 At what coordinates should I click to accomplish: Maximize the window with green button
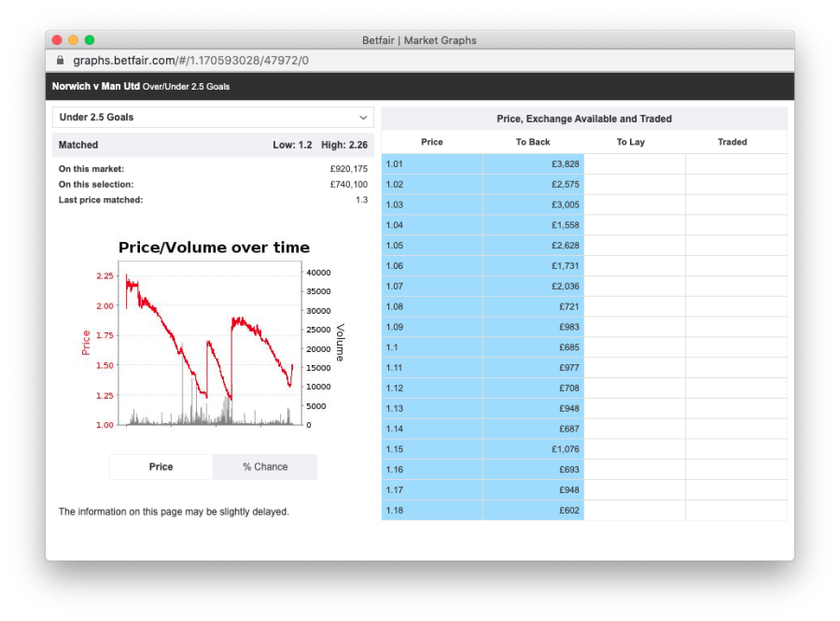coord(90,39)
